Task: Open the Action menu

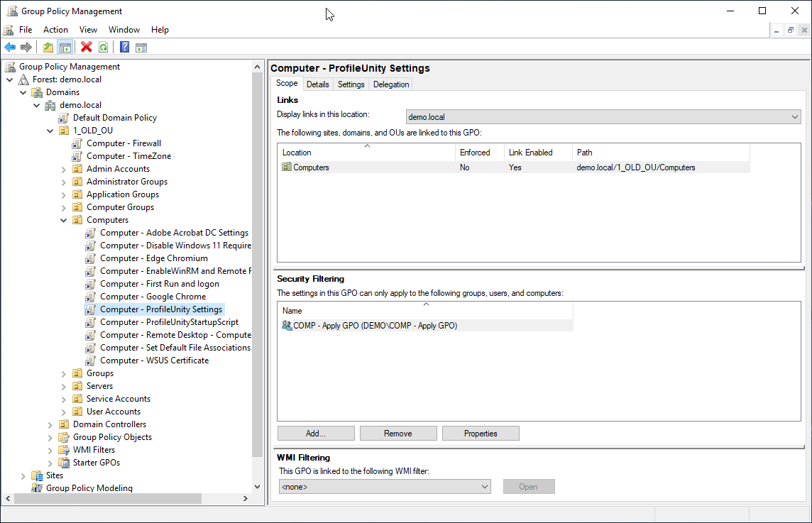Action: pos(55,30)
